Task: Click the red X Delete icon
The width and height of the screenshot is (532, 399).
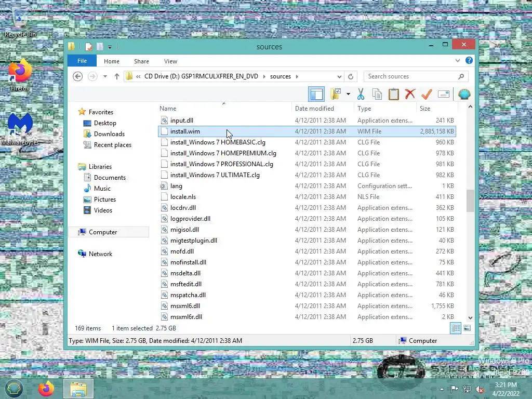Action: click(410, 94)
